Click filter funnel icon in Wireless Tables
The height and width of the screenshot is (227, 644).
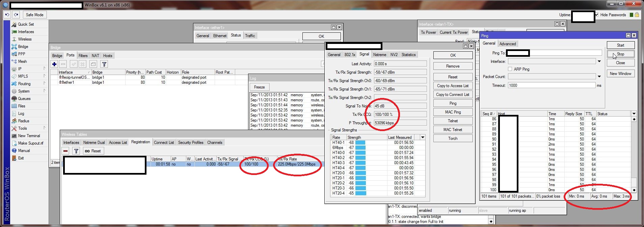tap(76, 151)
